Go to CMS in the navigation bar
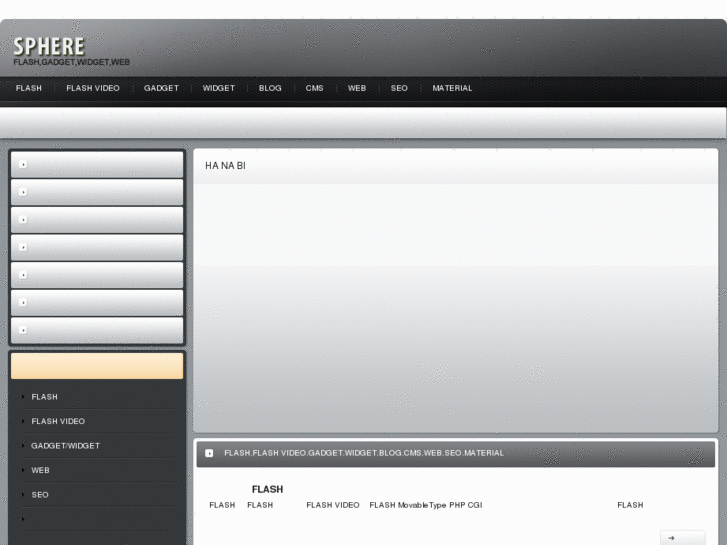Screen dimensions: 727x545 (314, 88)
